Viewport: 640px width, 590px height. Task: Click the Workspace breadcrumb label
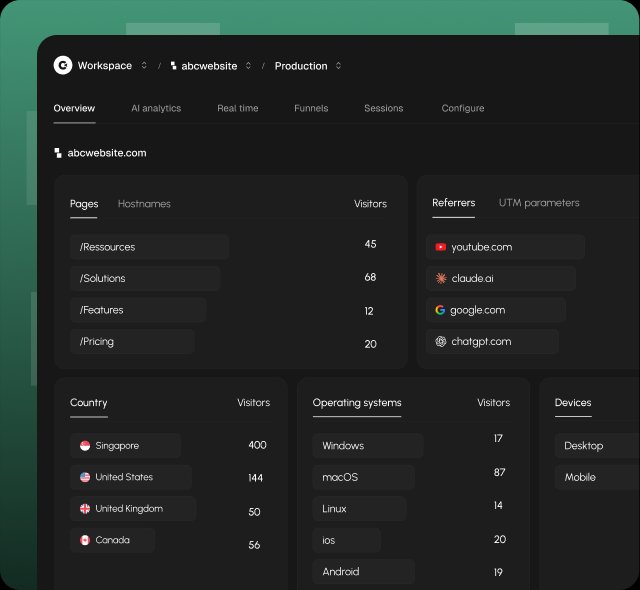pyautogui.click(x=105, y=66)
